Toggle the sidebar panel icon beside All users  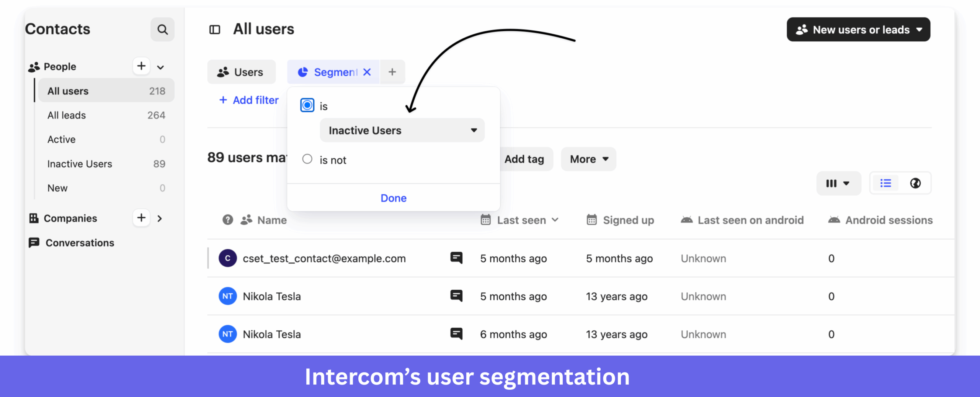[x=215, y=29]
